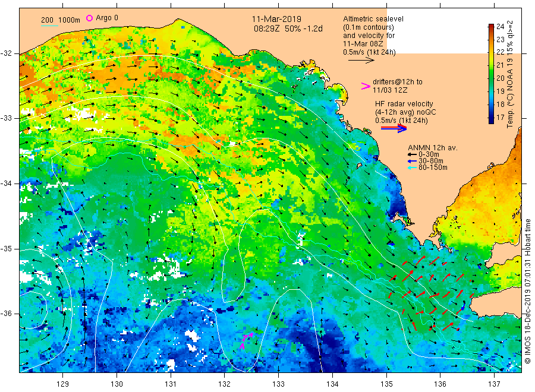This screenshot has height=392, width=535.
Task: Click the date text 11-Mar-2019
Action: coord(276,19)
